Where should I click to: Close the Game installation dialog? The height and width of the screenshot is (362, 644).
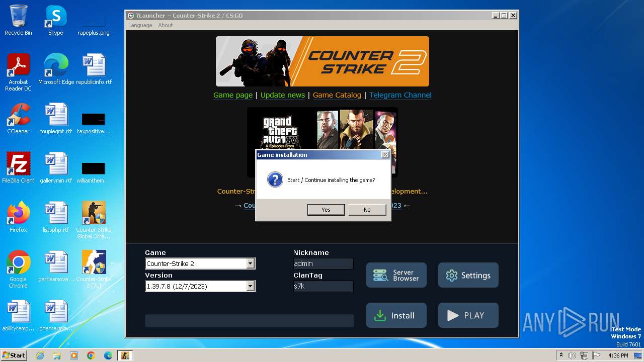(385, 155)
